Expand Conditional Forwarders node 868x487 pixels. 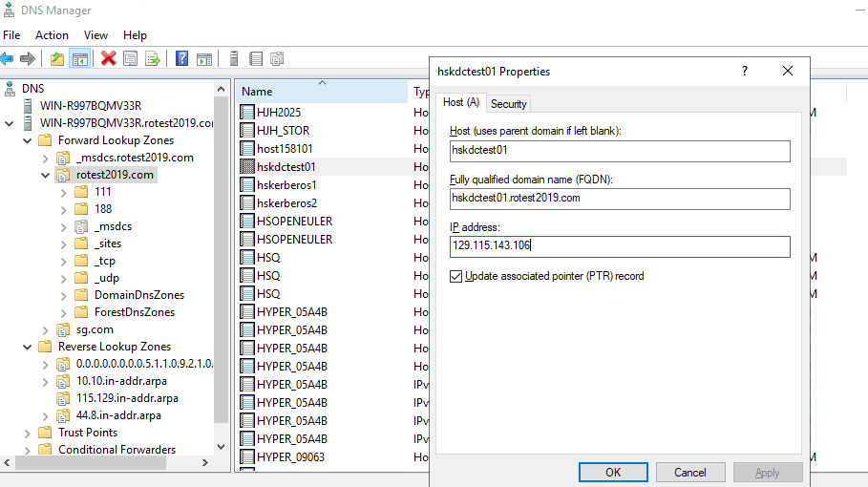tap(27, 450)
